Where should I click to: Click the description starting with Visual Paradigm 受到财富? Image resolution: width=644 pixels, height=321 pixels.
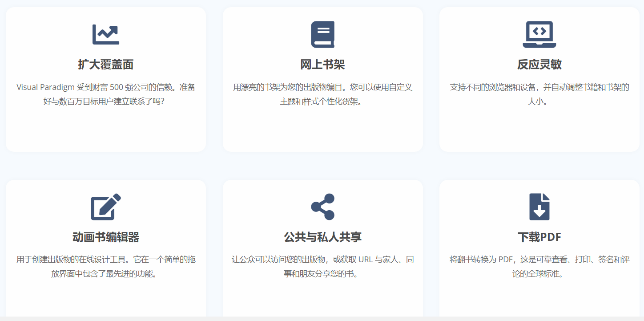coord(105,94)
